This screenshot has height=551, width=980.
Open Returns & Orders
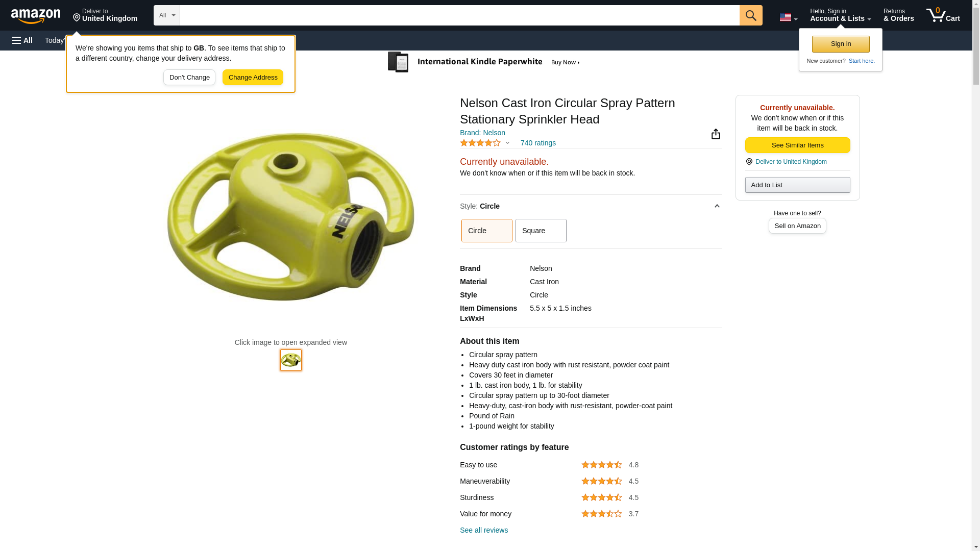click(898, 15)
